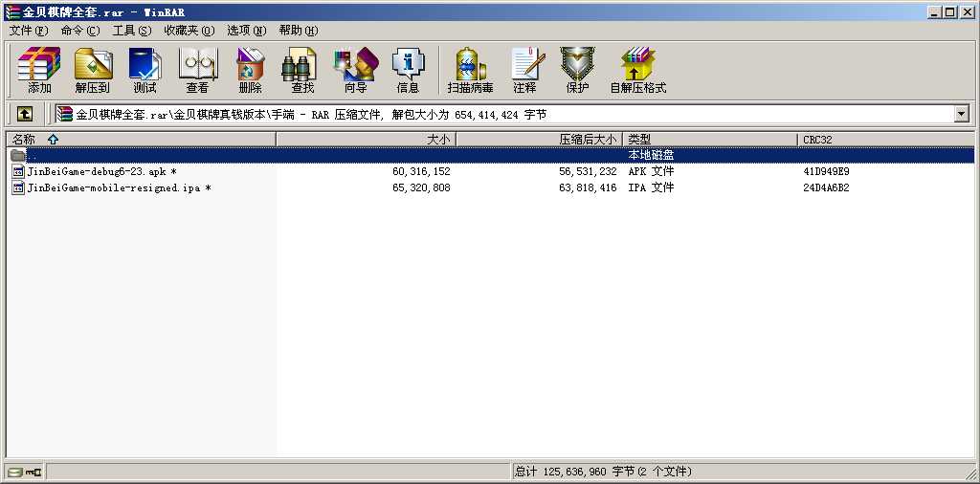
Task: Sort by 大小 column header
Action: point(367,140)
